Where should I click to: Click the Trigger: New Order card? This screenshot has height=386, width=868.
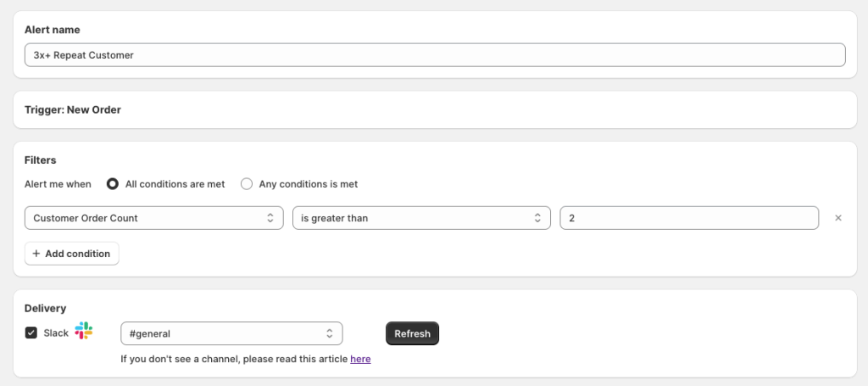pos(435,109)
